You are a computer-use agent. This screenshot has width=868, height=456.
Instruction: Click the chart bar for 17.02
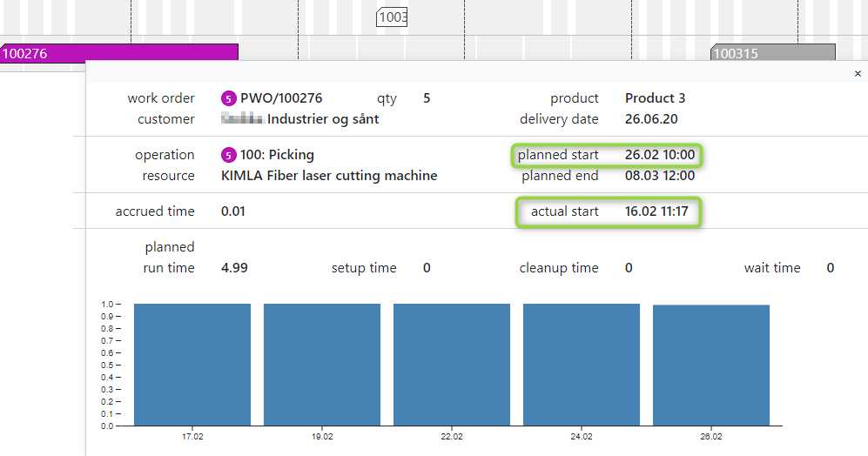click(192, 364)
